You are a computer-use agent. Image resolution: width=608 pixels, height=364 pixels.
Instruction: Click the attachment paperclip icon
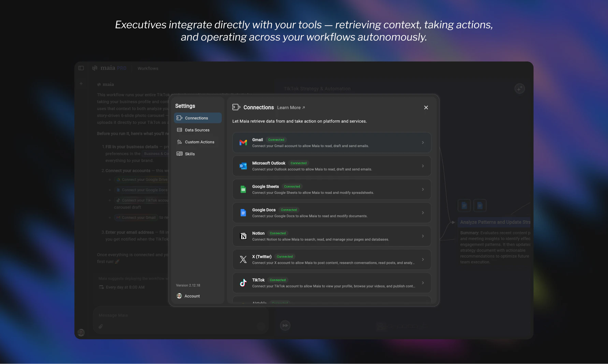click(x=101, y=326)
